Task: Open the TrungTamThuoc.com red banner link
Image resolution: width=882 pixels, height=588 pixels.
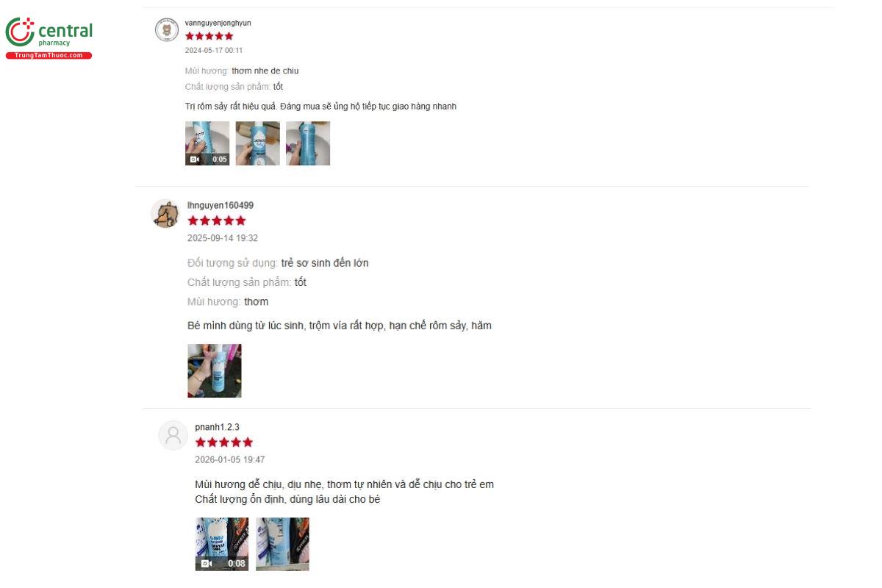Action: pos(49,56)
